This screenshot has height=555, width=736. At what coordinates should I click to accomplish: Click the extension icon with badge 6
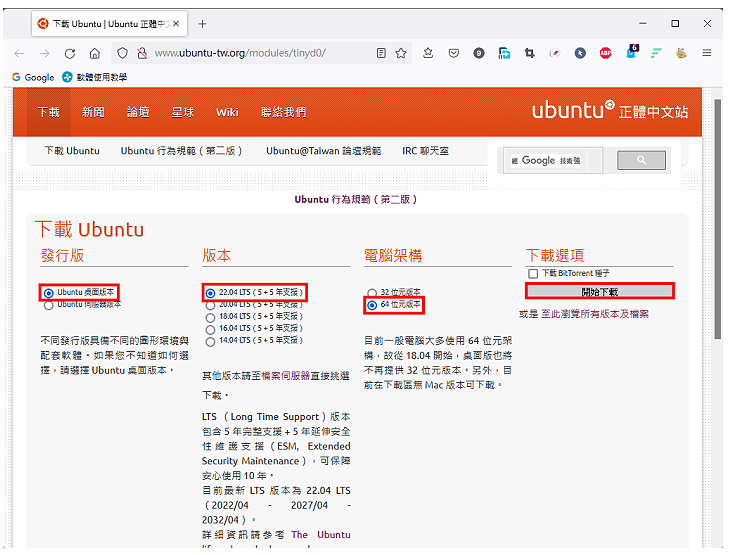pyautogui.click(x=632, y=52)
